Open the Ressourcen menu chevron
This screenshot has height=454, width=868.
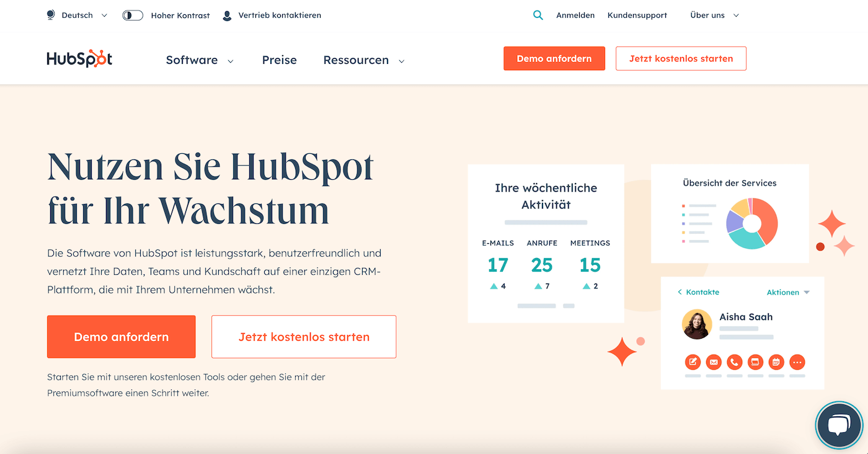(x=401, y=61)
